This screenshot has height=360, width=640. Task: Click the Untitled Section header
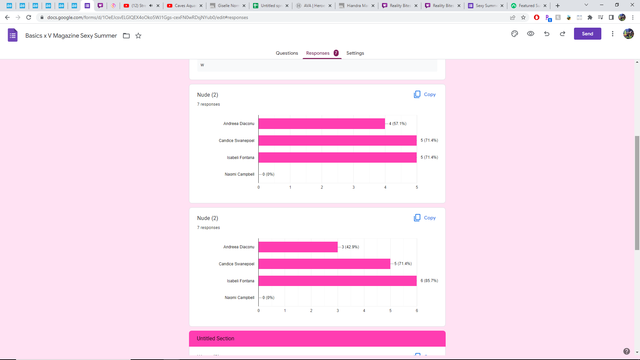tap(317, 338)
